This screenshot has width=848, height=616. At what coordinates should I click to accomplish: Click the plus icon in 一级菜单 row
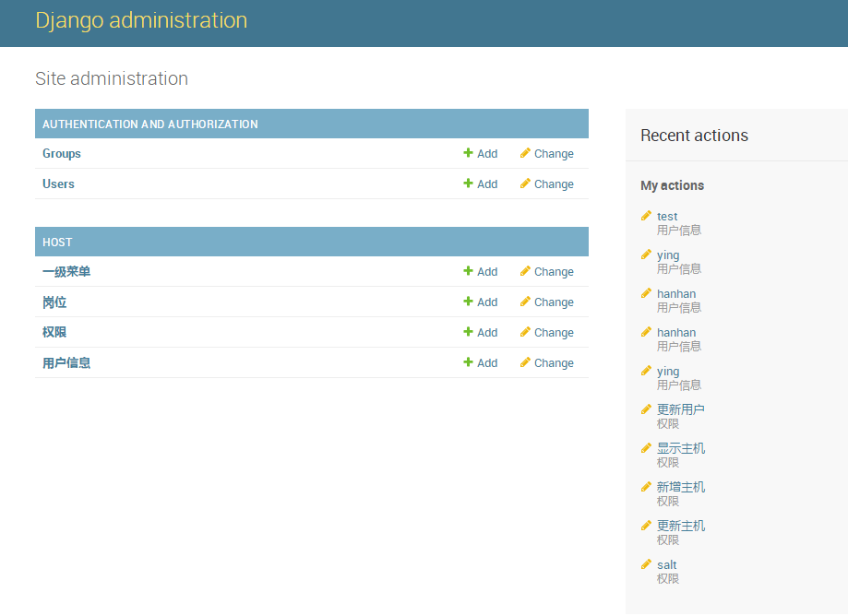[468, 272]
